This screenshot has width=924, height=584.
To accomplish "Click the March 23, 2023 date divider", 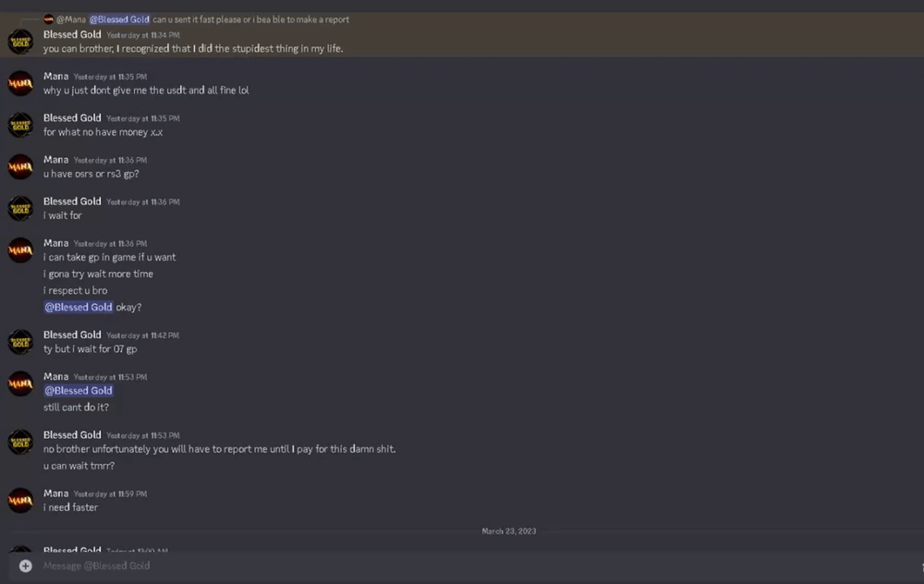I will click(508, 531).
